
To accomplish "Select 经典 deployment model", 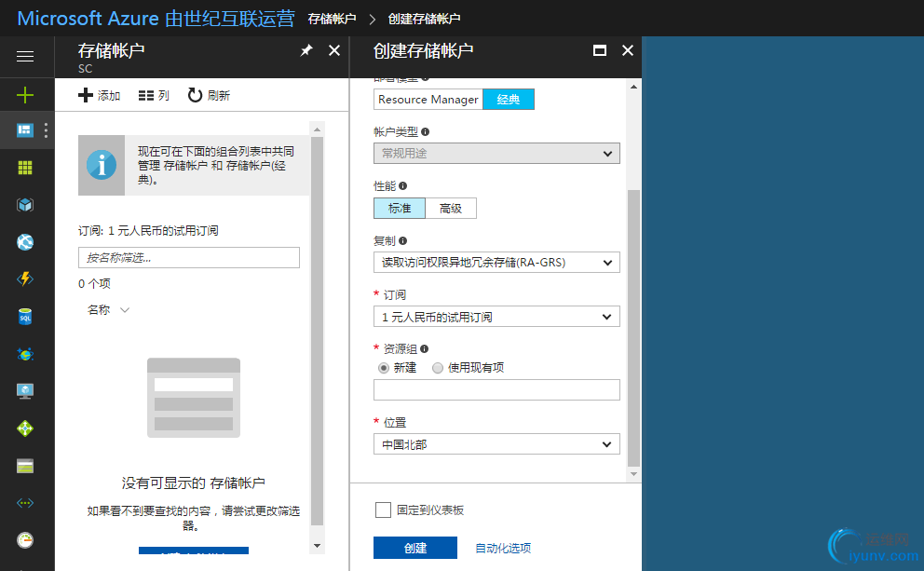I will coord(509,99).
